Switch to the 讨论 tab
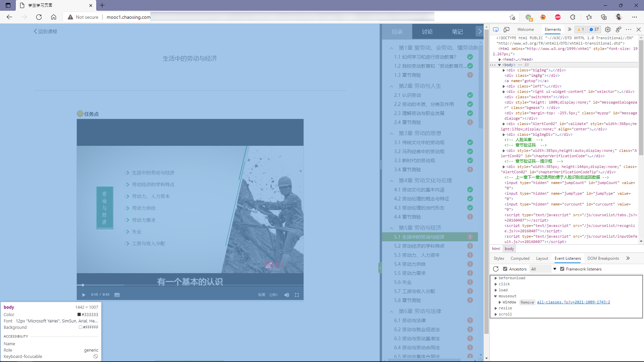 pyautogui.click(x=427, y=32)
